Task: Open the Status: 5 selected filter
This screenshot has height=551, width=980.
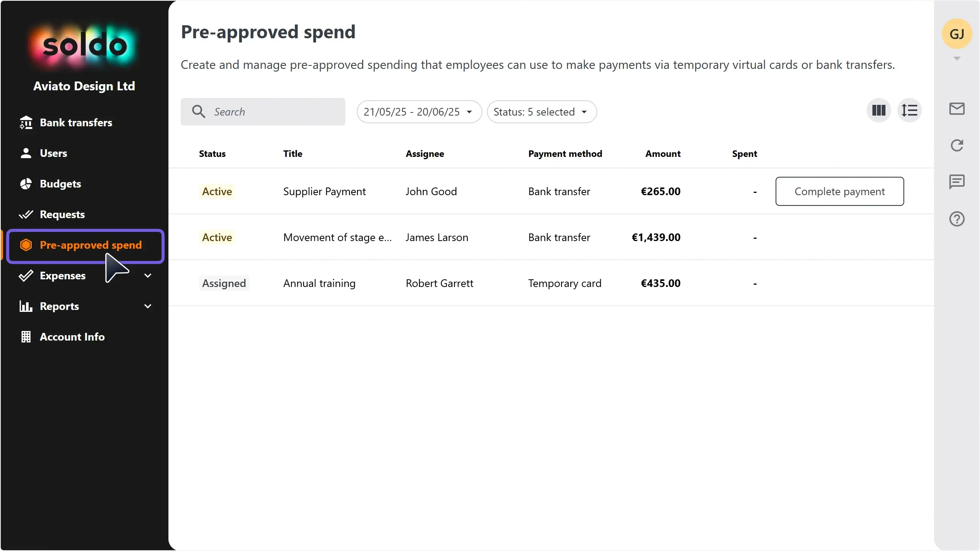Action: [542, 112]
